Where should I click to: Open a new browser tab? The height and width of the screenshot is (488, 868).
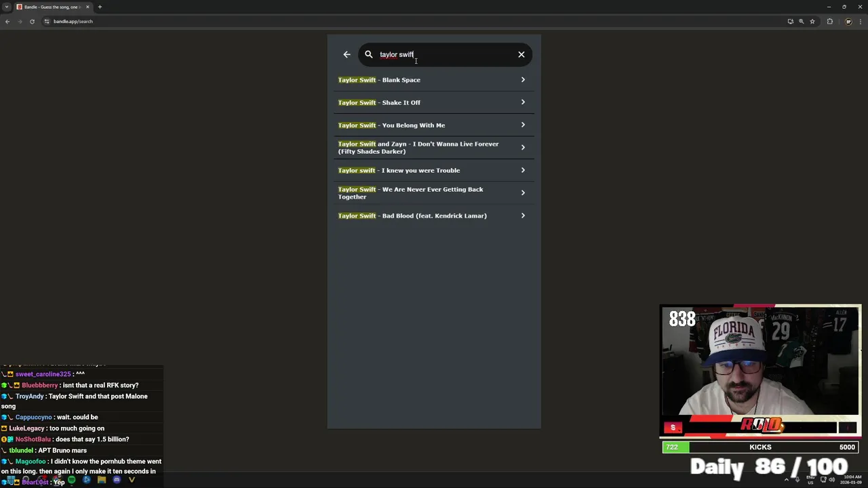[100, 7]
